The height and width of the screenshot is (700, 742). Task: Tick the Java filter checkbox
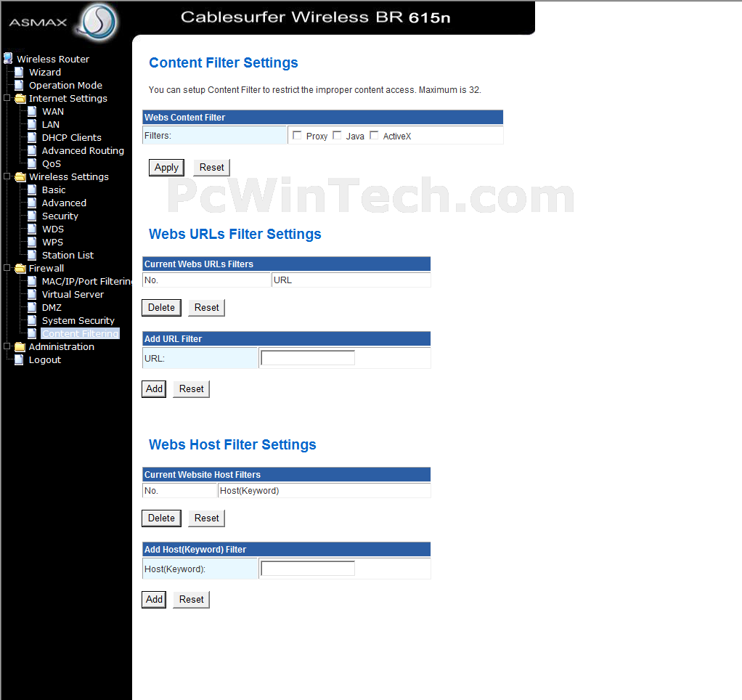pyautogui.click(x=337, y=135)
